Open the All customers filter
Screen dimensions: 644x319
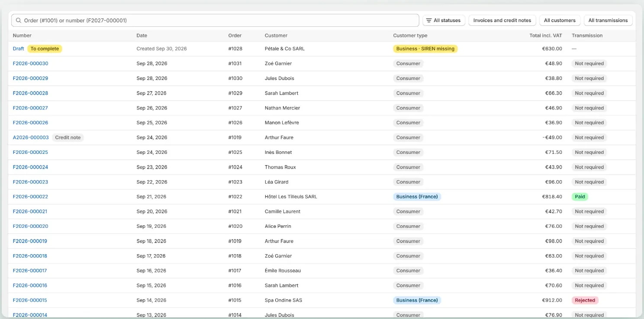(560, 20)
